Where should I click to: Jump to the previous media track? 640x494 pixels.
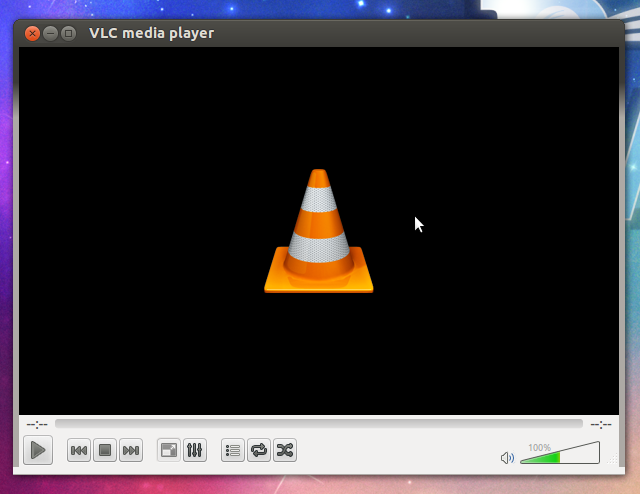[x=79, y=450]
